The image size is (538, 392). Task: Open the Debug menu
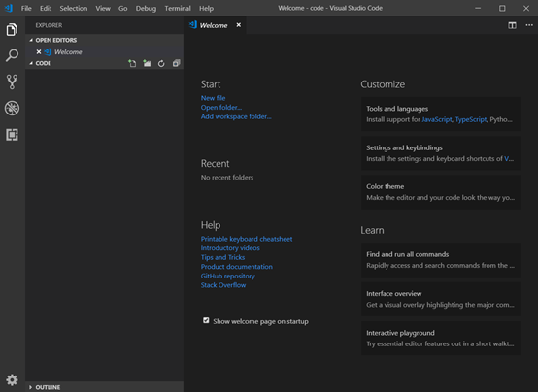pos(146,8)
